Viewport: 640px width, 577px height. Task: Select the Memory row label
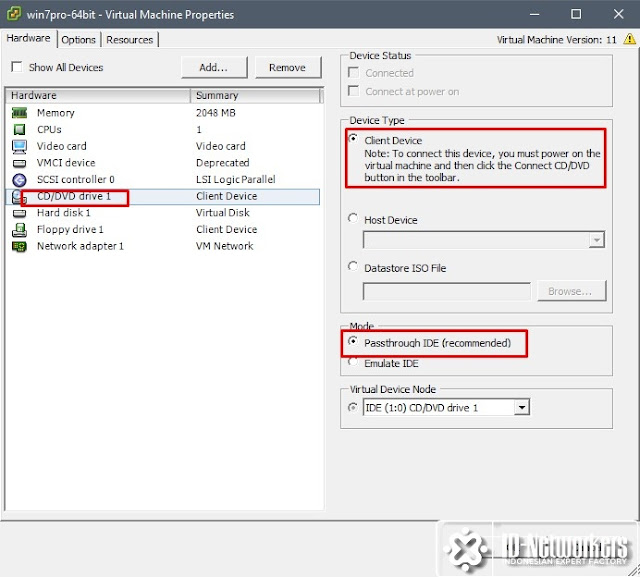[x=56, y=113]
